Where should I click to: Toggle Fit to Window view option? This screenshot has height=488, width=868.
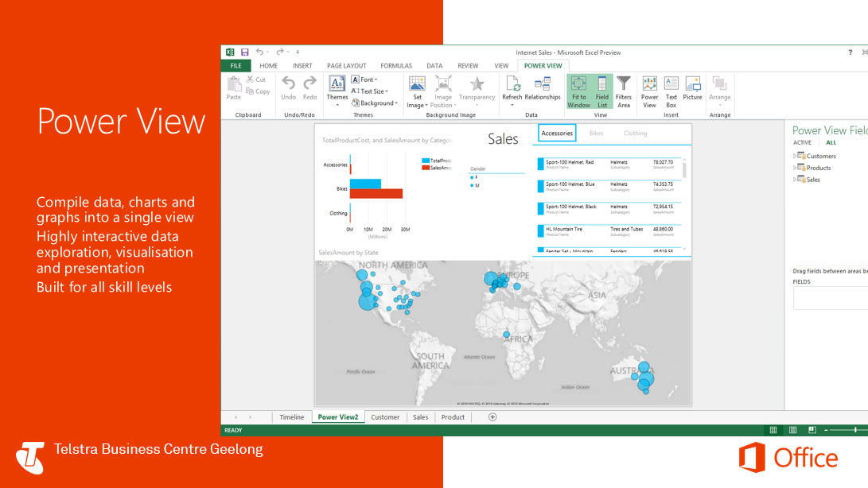point(578,92)
